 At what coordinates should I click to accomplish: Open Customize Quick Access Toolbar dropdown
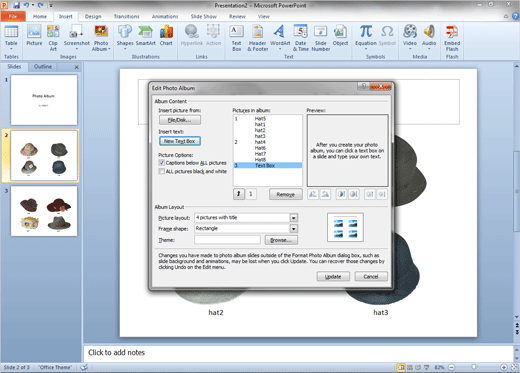click(x=51, y=5)
